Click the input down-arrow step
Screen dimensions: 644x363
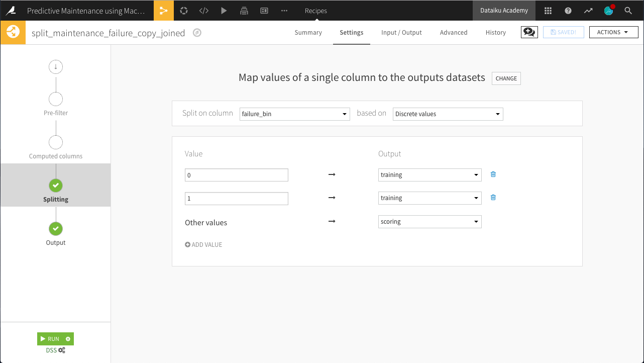click(x=56, y=67)
